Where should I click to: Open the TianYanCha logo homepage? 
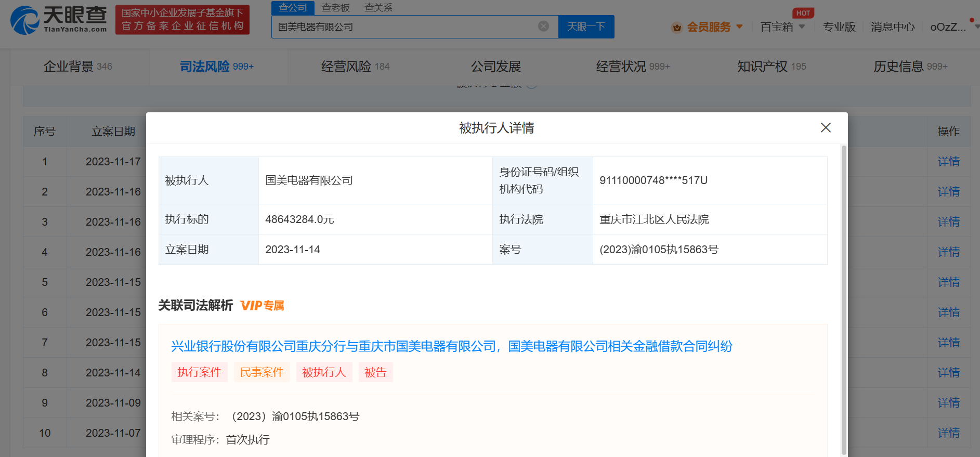point(59,20)
